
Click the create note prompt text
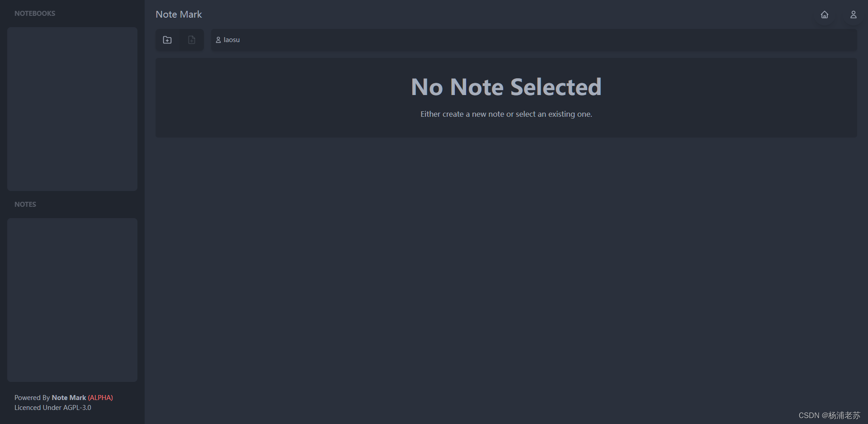tap(505, 114)
